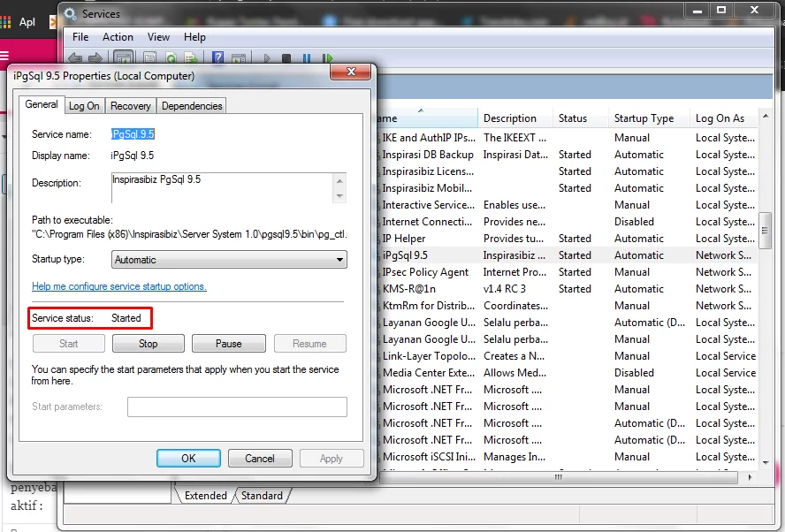Image resolution: width=785 pixels, height=532 pixels.
Task: Sort by the Startup Type column header
Action: 649,118
